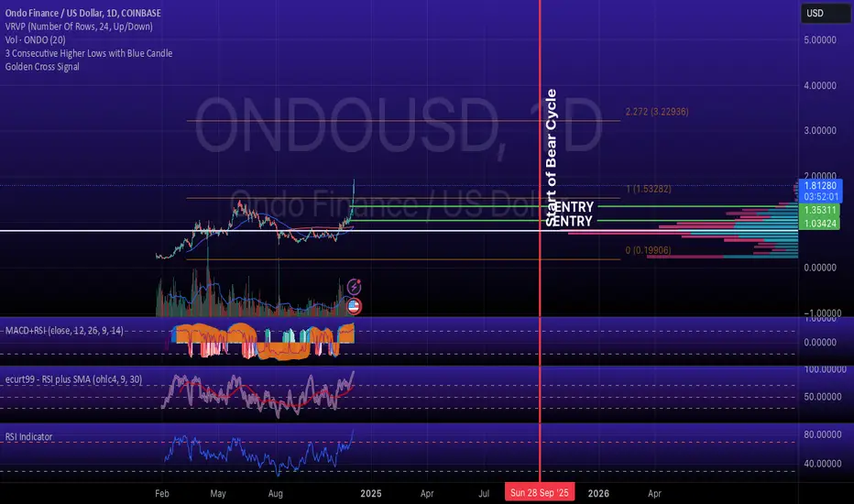The width and height of the screenshot is (854, 504).
Task: Select the 0 (0.19906) Fibonacci level label
Action: [648, 250]
